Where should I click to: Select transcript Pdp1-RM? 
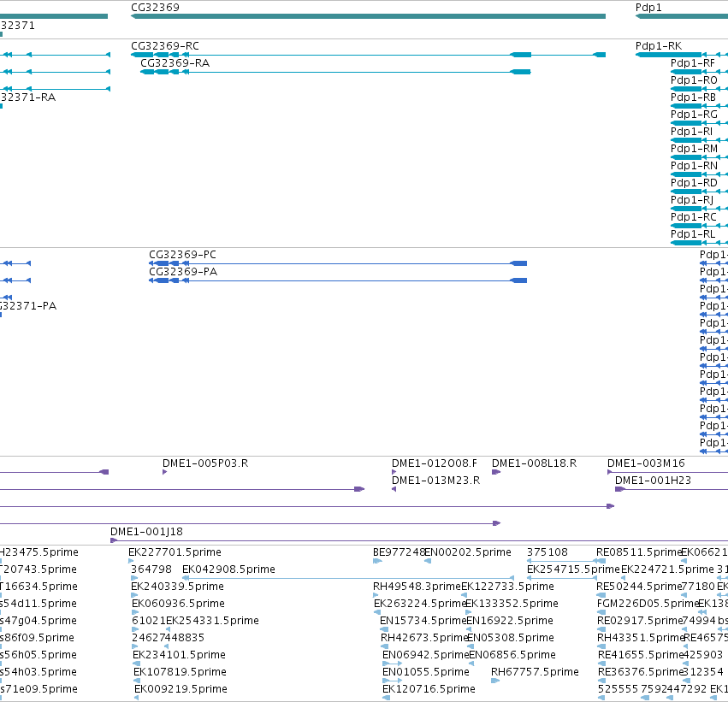(694, 149)
